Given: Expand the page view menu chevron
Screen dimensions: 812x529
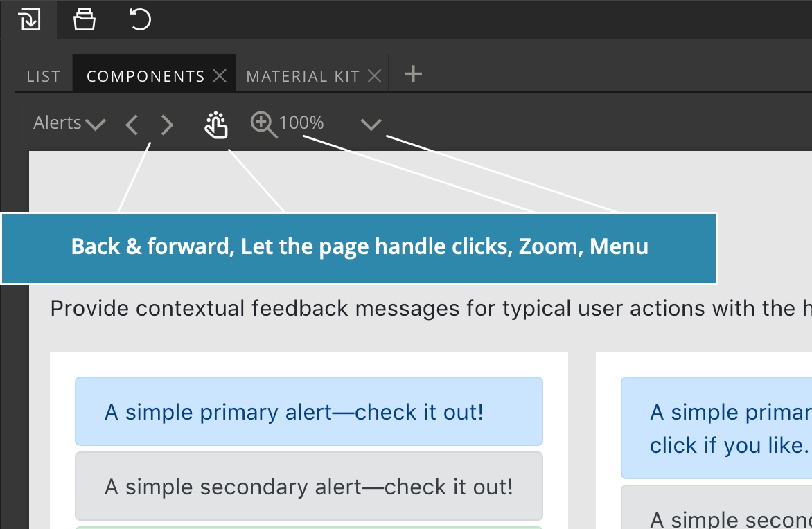Looking at the screenshot, I should 371,124.
